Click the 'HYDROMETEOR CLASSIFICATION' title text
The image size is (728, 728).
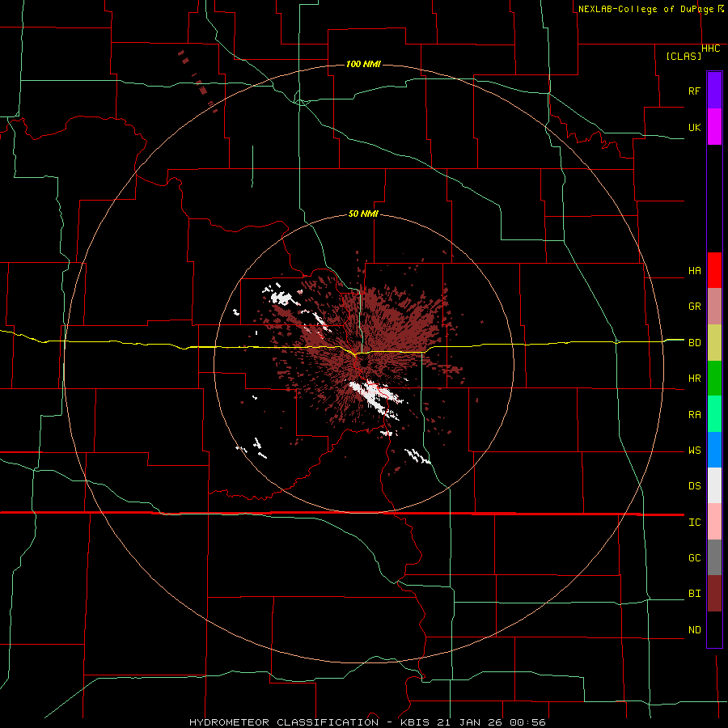pyautogui.click(x=284, y=722)
